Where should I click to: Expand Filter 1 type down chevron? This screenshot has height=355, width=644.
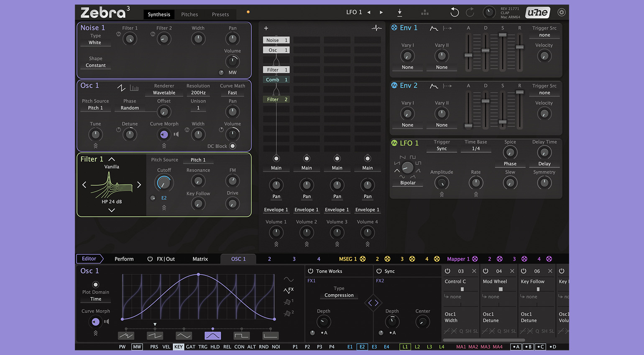click(x=112, y=210)
